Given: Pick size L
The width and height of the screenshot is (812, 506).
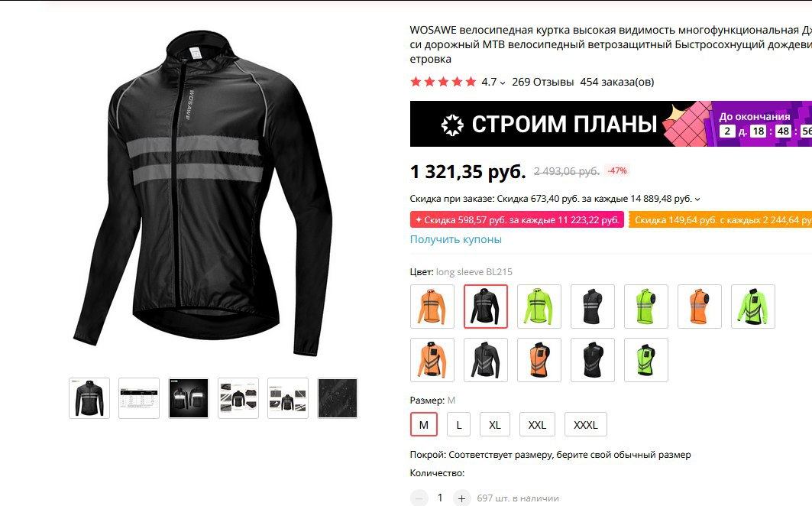Looking at the screenshot, I should pyautogui.click(x=458, y=425).
